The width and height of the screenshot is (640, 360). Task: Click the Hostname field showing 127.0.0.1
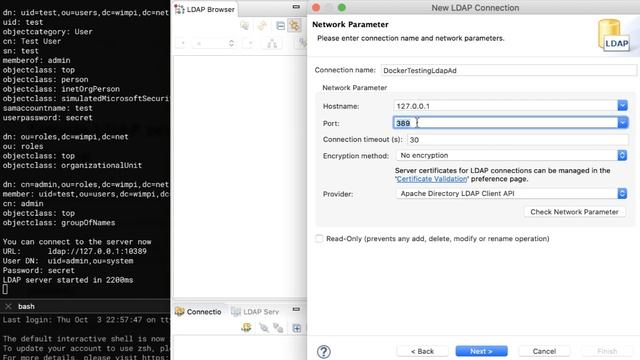(x=506, y=106)
